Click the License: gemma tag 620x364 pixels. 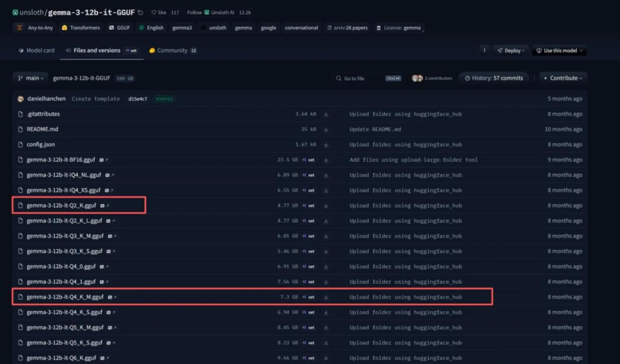399,28
